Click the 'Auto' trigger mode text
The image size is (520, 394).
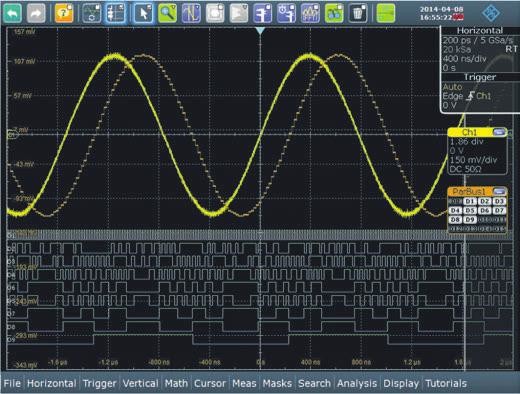click(x=452, y=87)
